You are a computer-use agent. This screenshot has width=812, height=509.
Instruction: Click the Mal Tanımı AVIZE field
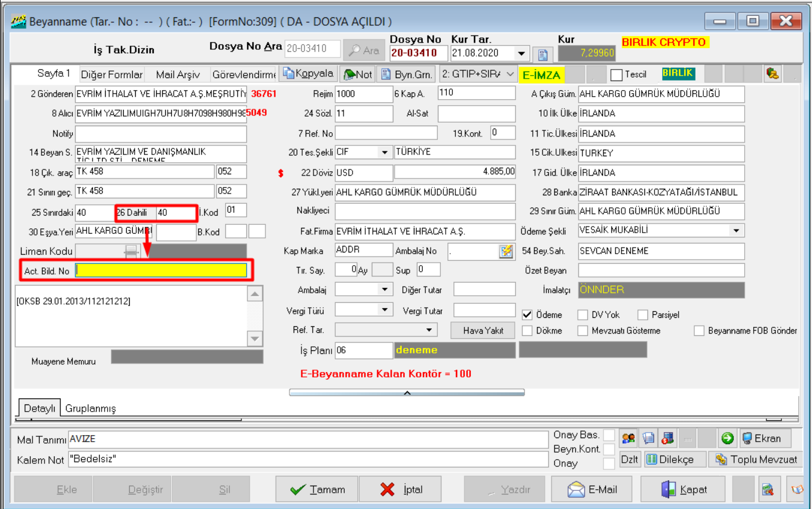(308, 439)
